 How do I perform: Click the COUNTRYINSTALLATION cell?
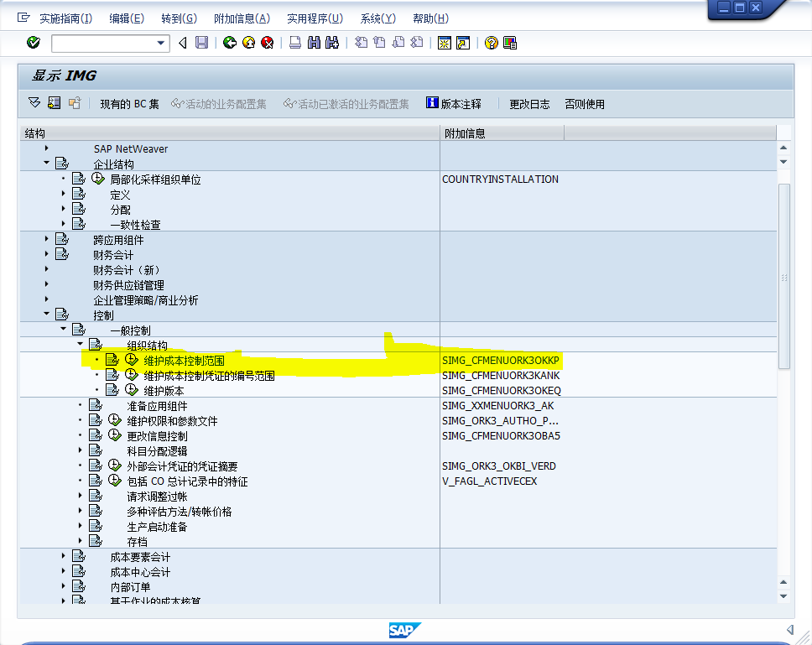[500, 179]
